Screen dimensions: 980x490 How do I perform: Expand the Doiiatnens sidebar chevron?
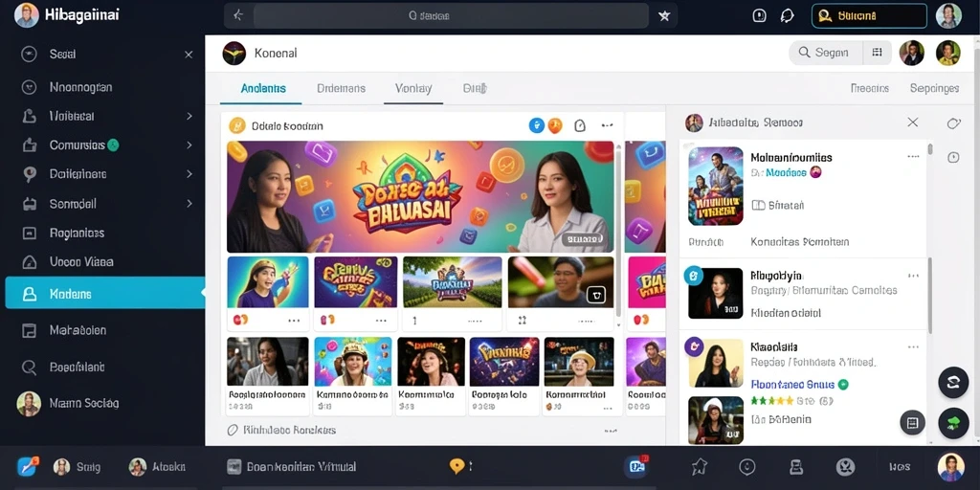(x=189, y=174)
